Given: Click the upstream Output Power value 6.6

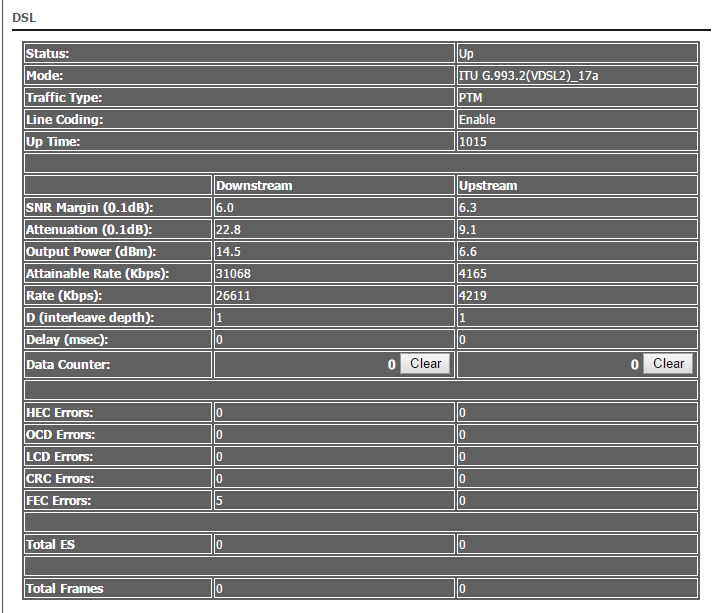Looking at the screenshot, I should click(468, 252).
